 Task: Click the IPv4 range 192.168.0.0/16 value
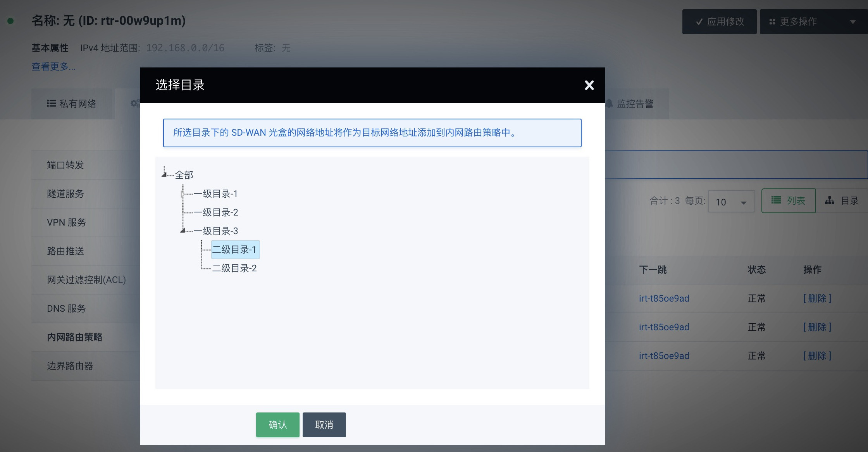(185, 48)
